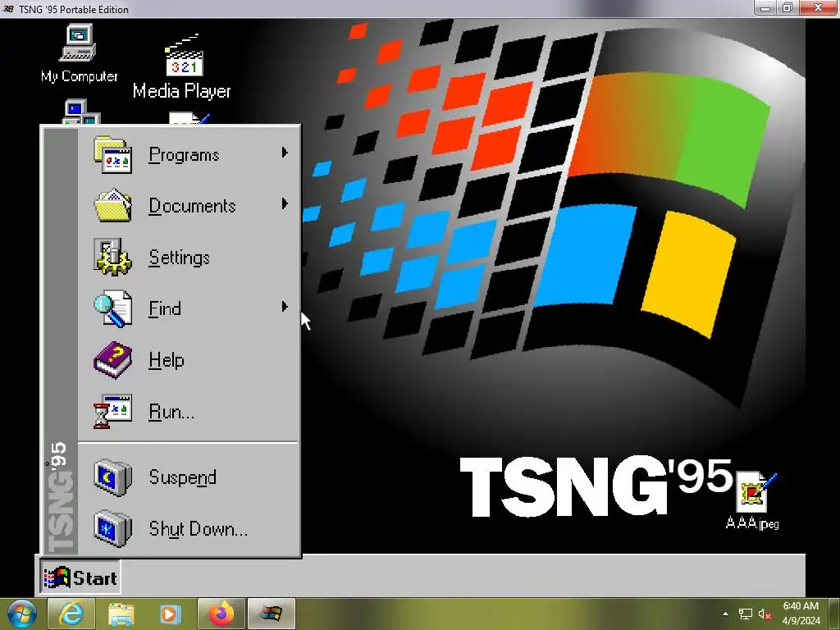
Task: Expand the Documents submenu arrow
Action: pos(285,203)
